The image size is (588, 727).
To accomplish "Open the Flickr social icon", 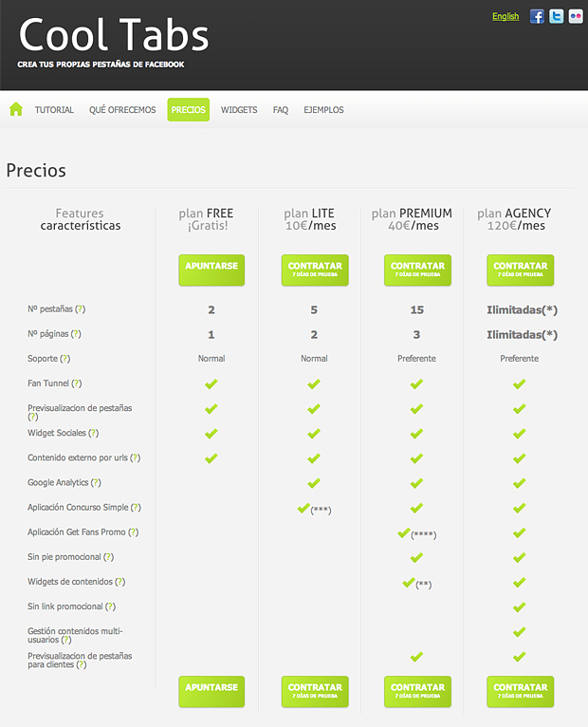I will pos(576,16).
